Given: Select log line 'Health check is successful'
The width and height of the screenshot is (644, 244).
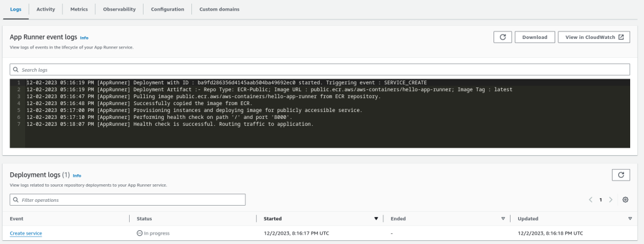Looking at the screenshot, I should tap(170, 124).
